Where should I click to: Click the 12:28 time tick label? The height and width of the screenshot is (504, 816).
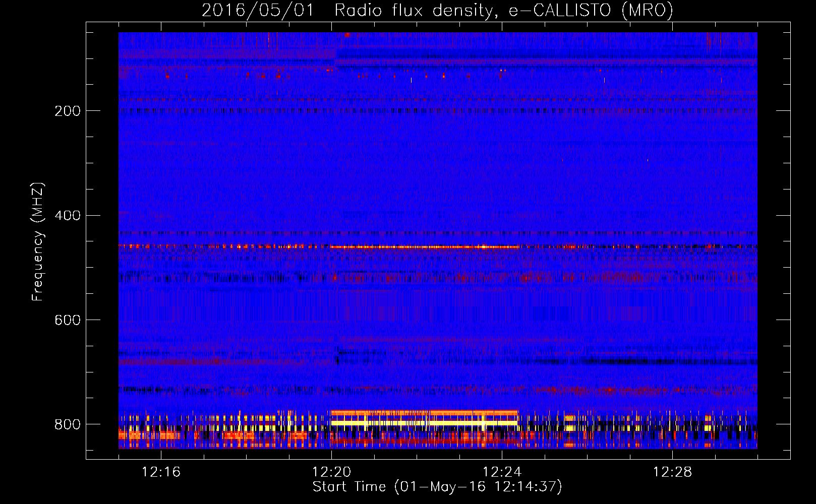pos(672,472)
